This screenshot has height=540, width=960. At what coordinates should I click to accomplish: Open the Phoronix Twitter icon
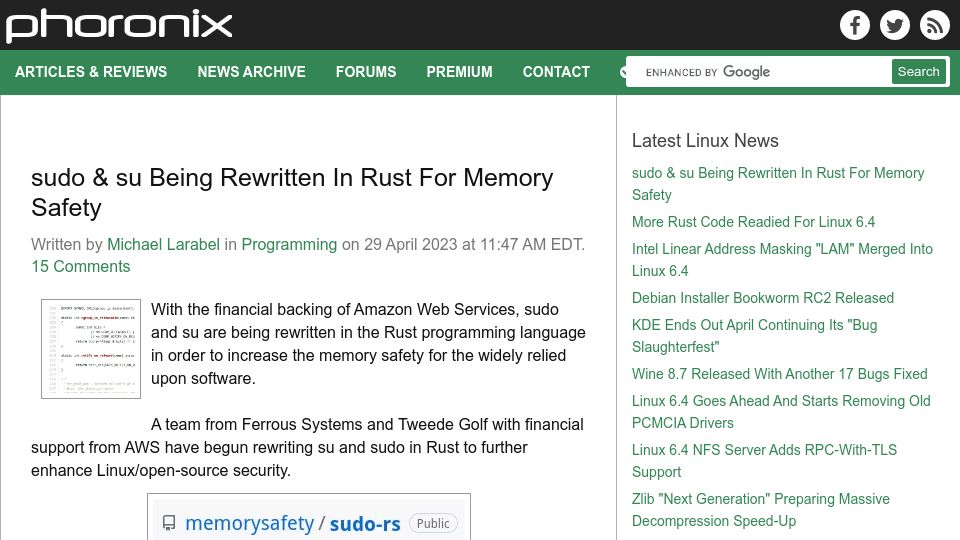click(x=894, y=25)
